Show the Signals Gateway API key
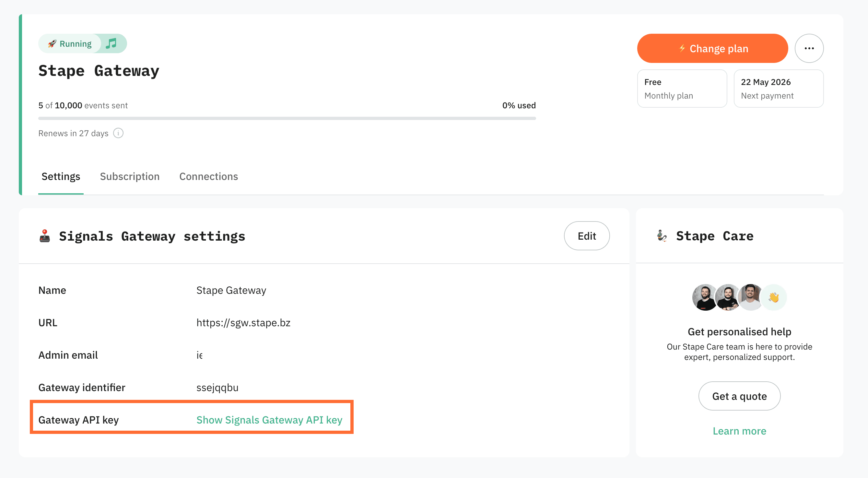This screenshot has width=868, height=478. pyautogui.click(x=269, y=420)
